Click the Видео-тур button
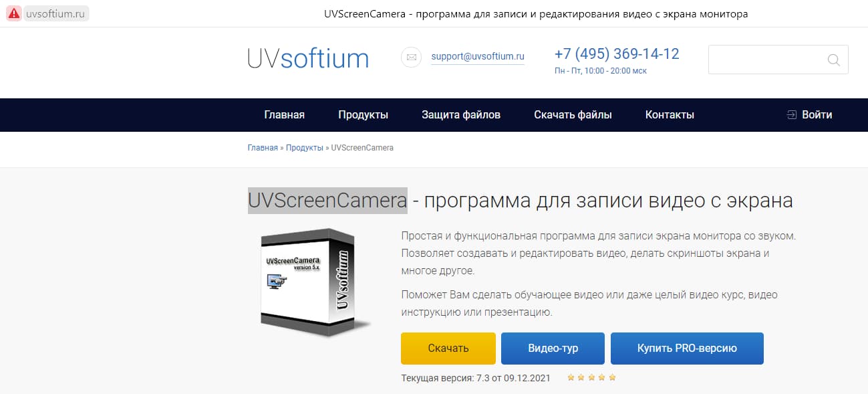868x394 pixels. click(553, 349)
